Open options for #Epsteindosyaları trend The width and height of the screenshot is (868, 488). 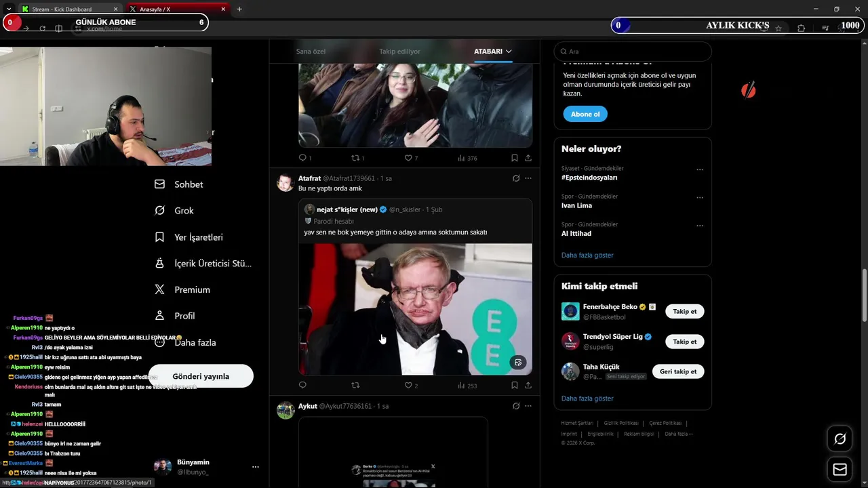point(700,169)
